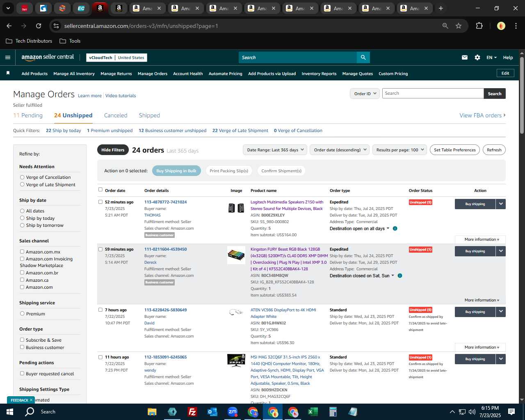Expand More information for ATEN VC986 order
This screenshot has width=525, height=420.
[480, 347]
